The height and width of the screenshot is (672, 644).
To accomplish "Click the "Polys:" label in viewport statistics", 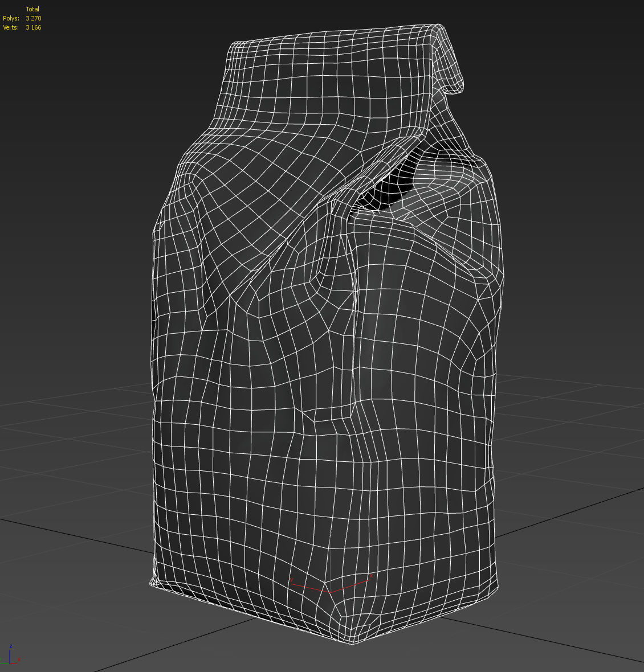I will click(x=11, y=18).
